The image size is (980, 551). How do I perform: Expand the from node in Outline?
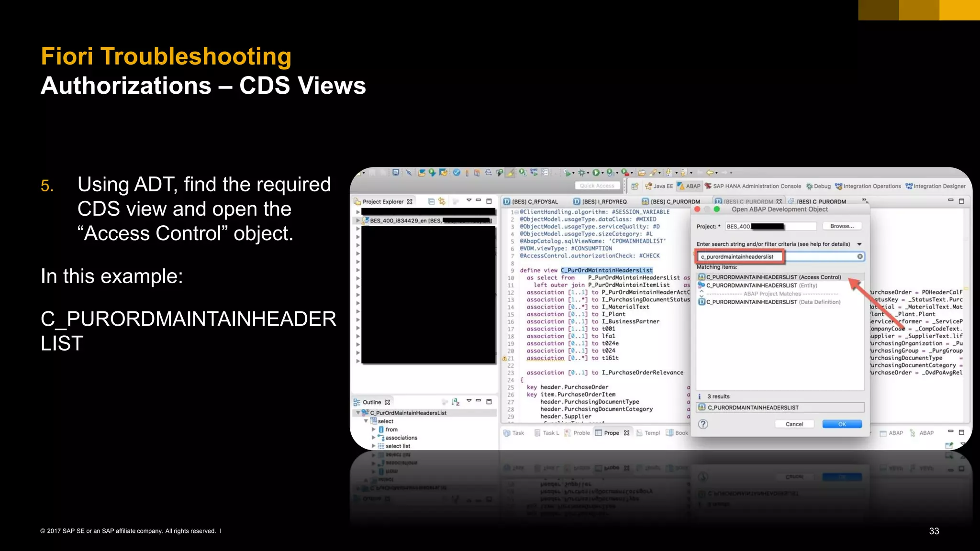[x=374, y=430]
